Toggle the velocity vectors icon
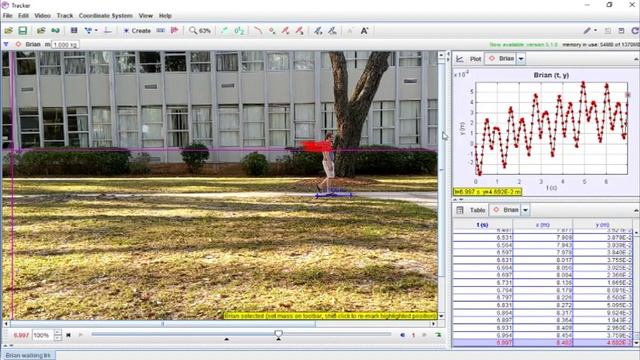Image resolution: width=640 pixels, height=360 pixels. click(x=286, y=31)
